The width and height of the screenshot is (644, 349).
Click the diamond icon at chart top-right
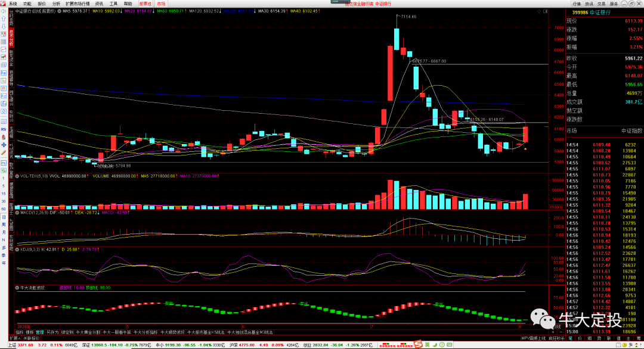(539, 11)
